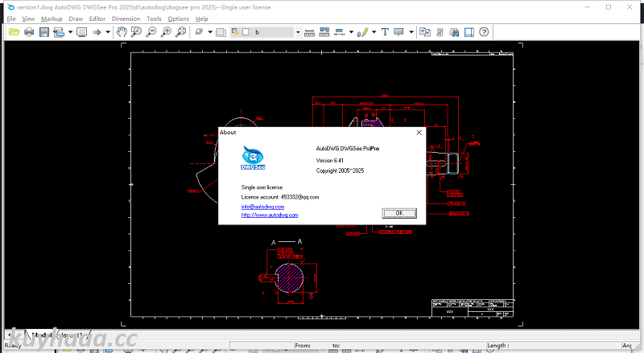This screenshot has width=644, height=353.
Task: Click the export/convert file icon
Action: (59, 32)
